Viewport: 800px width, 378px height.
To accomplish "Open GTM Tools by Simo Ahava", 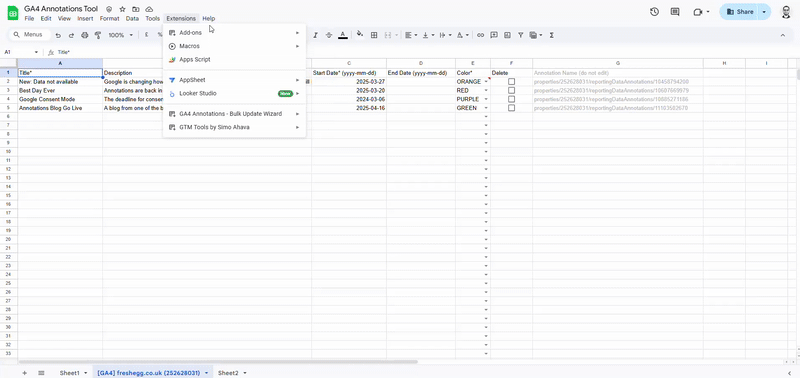I will (234, 127).
